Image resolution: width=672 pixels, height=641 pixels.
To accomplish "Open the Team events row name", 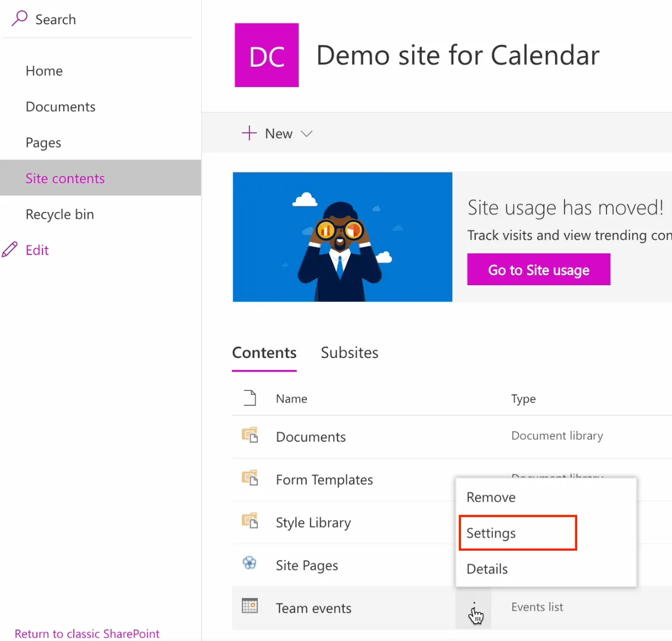I will pos(313,609).
